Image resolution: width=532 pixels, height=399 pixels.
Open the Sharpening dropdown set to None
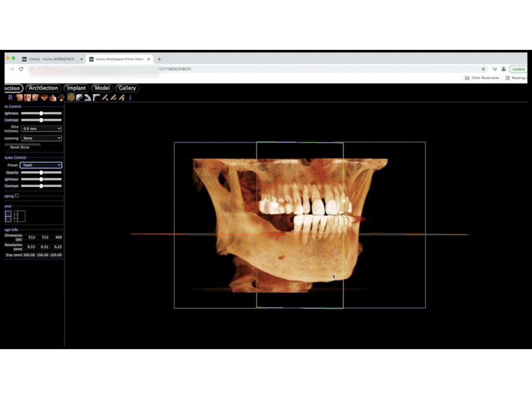[41, 138]
